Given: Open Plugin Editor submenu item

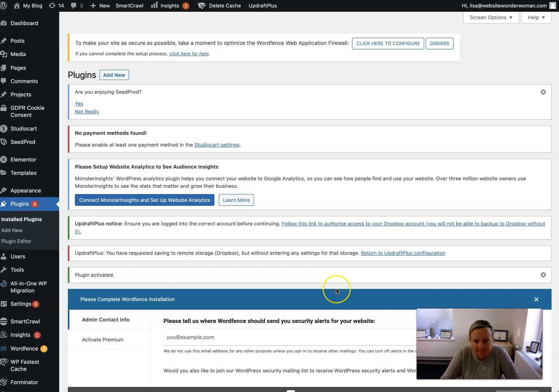Looking at the screenshot, I should [x=16, y=241].
